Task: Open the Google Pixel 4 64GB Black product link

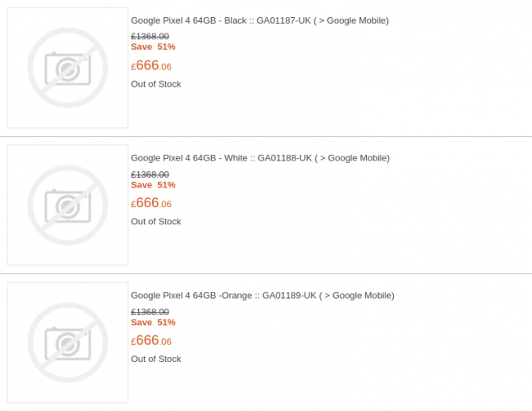Action: click(259, 20)
